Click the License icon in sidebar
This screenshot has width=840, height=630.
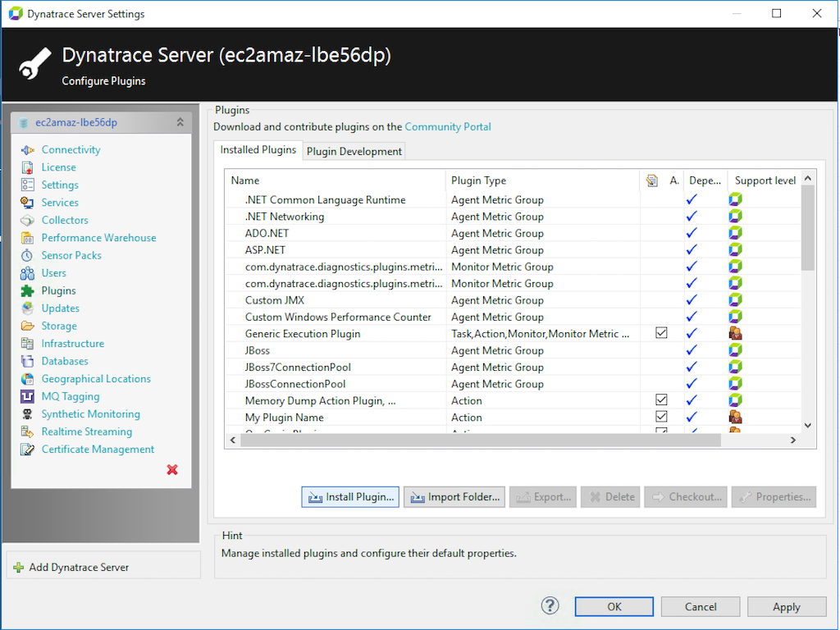pos(27,167)
